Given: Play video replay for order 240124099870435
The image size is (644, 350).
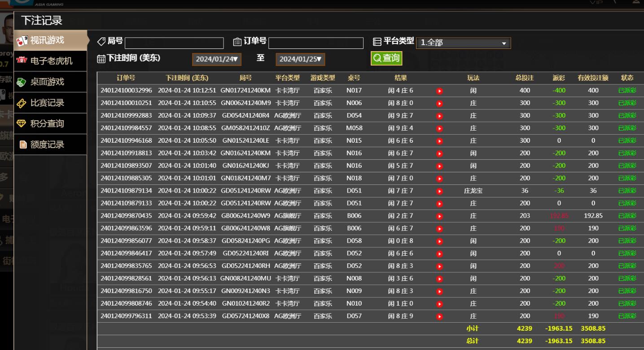Looking at the screenshot, I should click(x=439, y=216).
